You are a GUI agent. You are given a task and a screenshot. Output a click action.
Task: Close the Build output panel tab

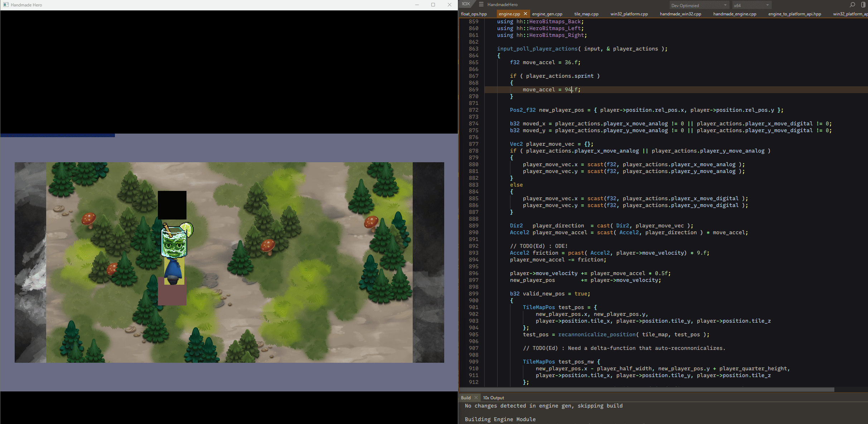click(x=476, y=397)
